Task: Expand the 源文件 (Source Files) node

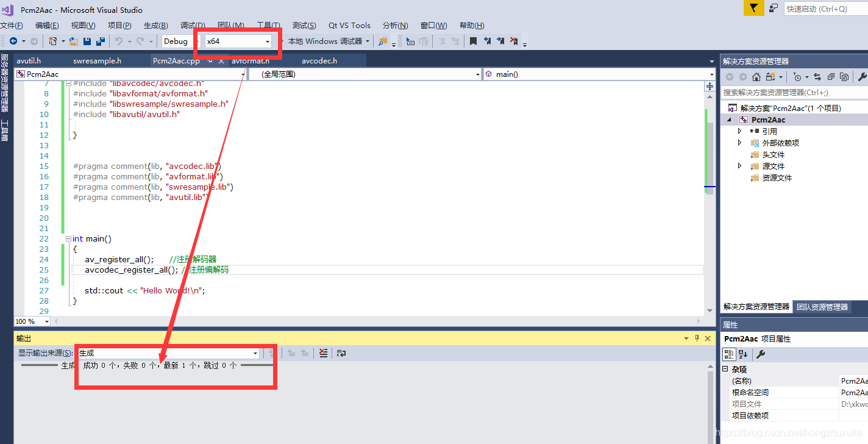Action: pyautogui.click(x=740, y=166)
